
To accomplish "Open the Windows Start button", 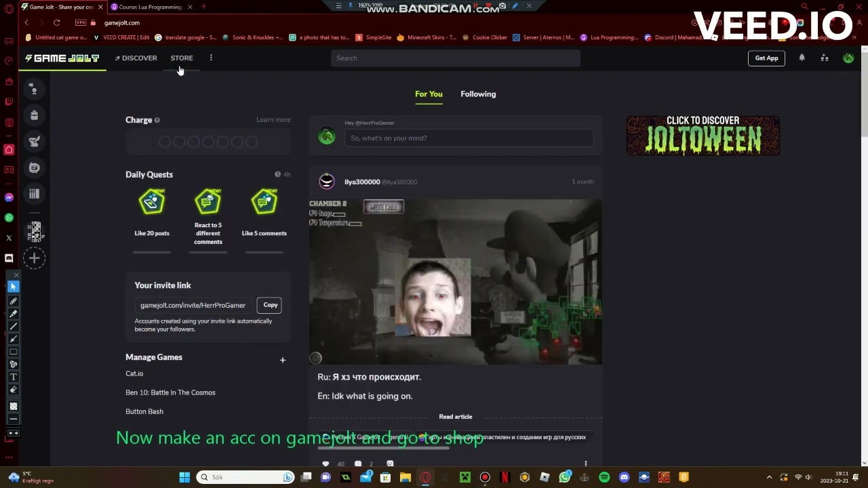I will [x=184, y=477].
